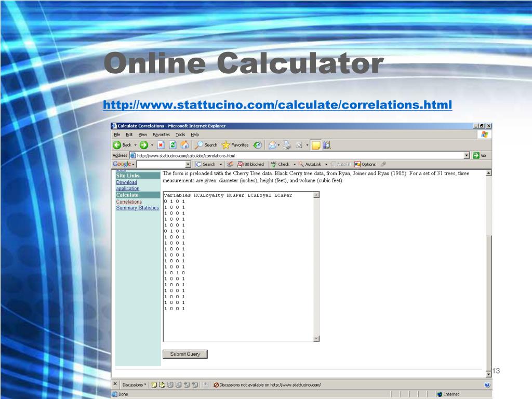The image size is (532, 399).
Task: Click the Edit page icon in toolbar
Action: click(299, 145)
